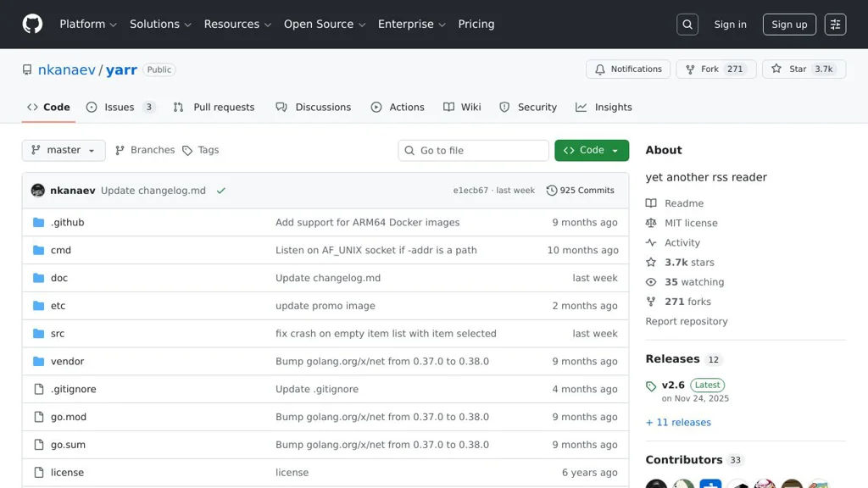Open the search magnifier icon
The width and height of the screenshot is (868, 488).
687,25
